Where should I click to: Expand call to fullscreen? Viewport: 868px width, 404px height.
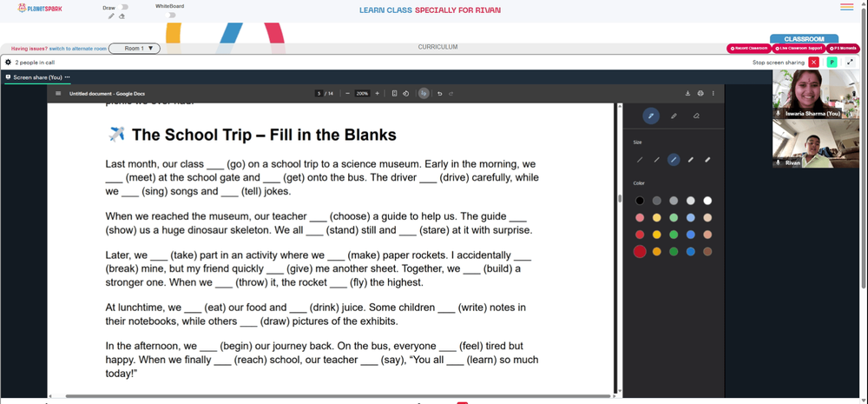click(850, 62)
